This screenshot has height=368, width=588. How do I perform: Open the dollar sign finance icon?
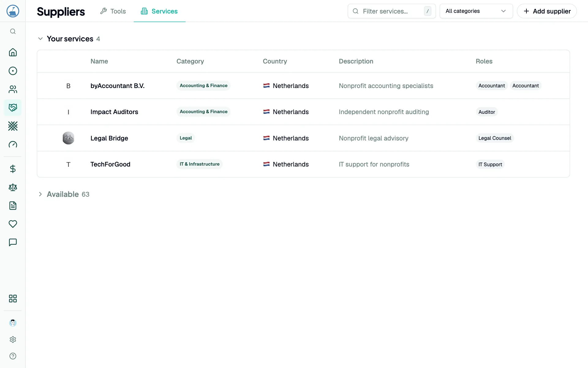13,169
